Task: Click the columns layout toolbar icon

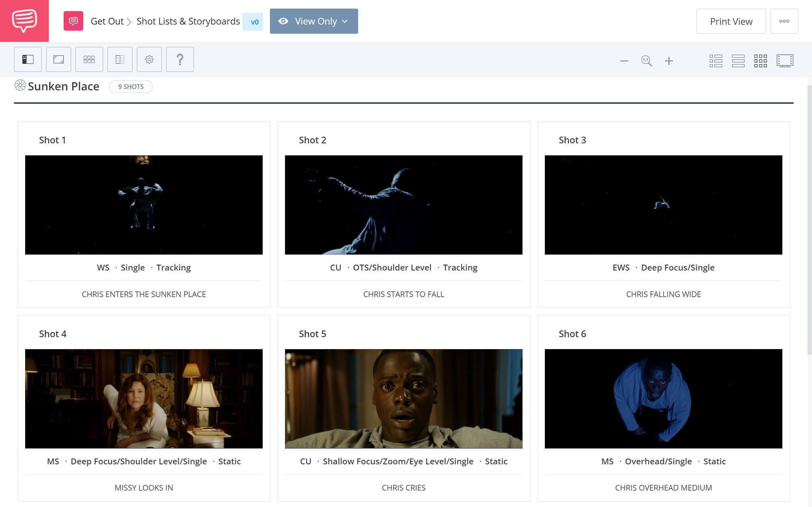Action: pyautogui.click(x=120, y=59)
